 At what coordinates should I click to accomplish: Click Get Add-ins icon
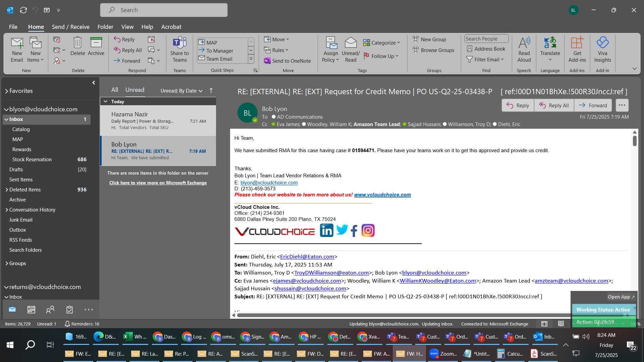[577, 50]
